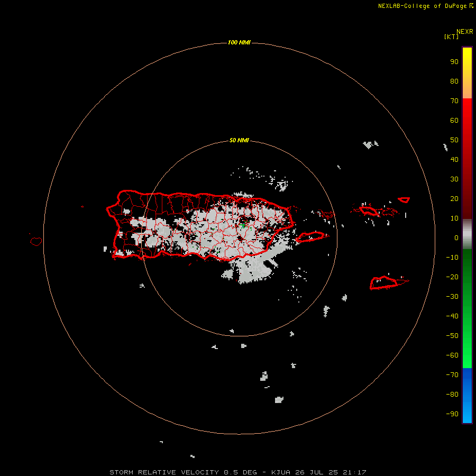
Task: Click the blue bottom segment of the color bar
Action: (467, 396)
